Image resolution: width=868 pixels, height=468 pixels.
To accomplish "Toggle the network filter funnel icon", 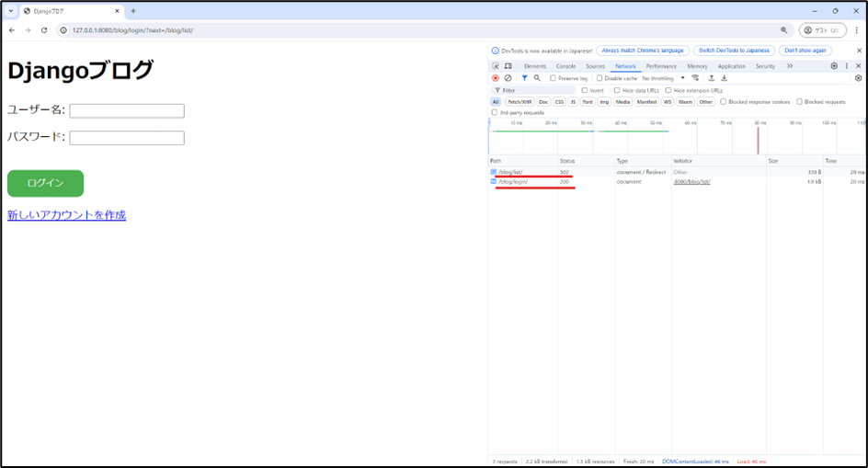I will click(x=524, y=78).
